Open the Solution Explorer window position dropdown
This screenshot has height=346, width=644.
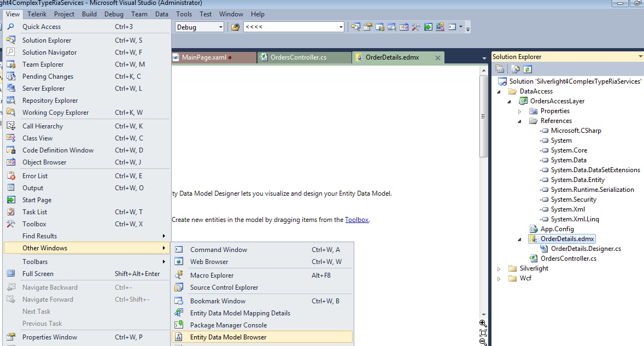640,57
